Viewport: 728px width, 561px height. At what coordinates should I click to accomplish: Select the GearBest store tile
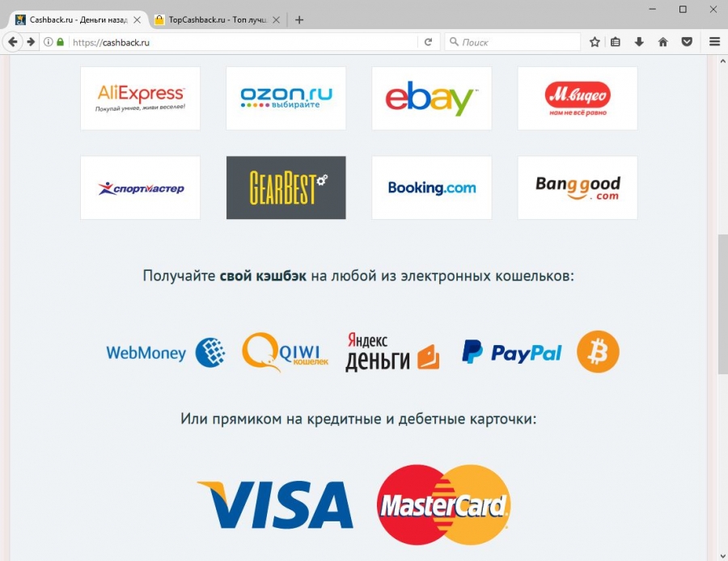(286, 188)
